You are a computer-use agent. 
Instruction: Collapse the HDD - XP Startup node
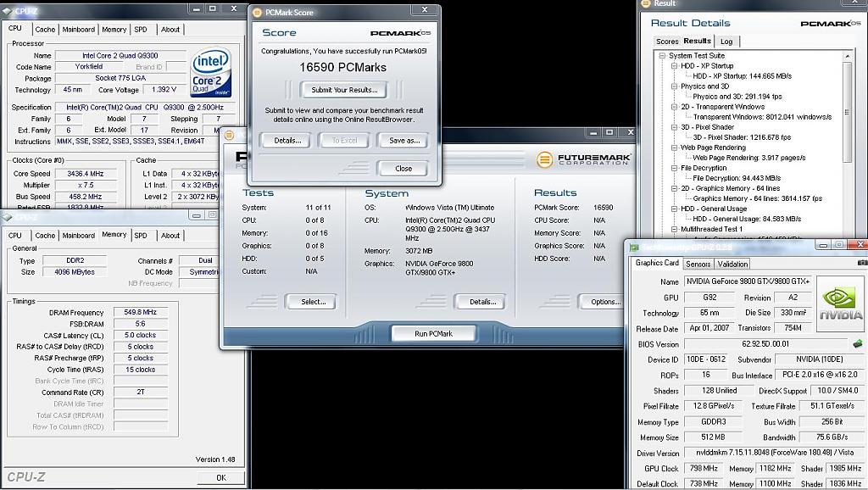pos(674,66)
